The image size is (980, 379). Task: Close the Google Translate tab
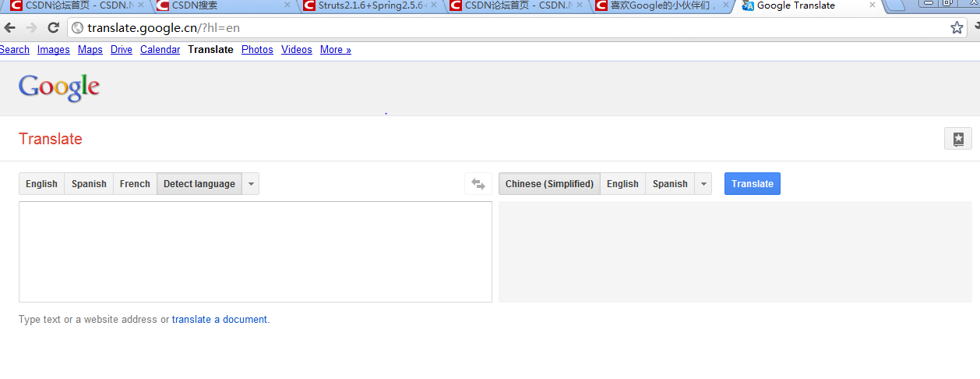pos(872,5)
